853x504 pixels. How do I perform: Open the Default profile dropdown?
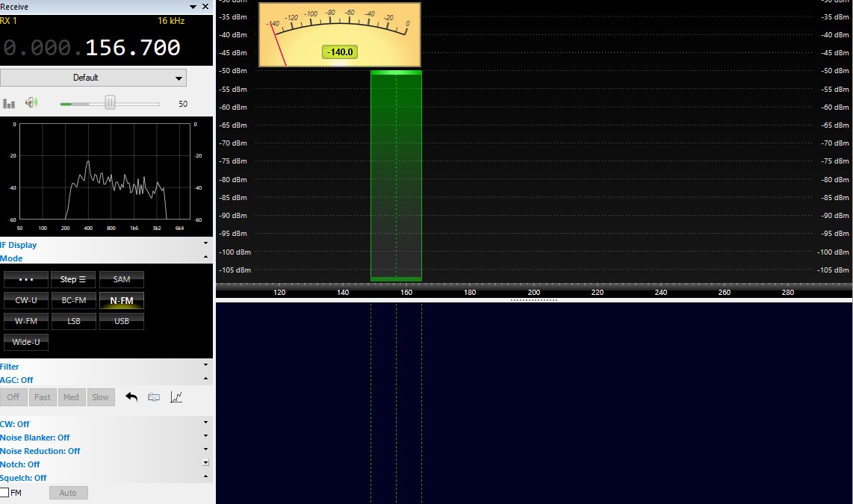93,78
